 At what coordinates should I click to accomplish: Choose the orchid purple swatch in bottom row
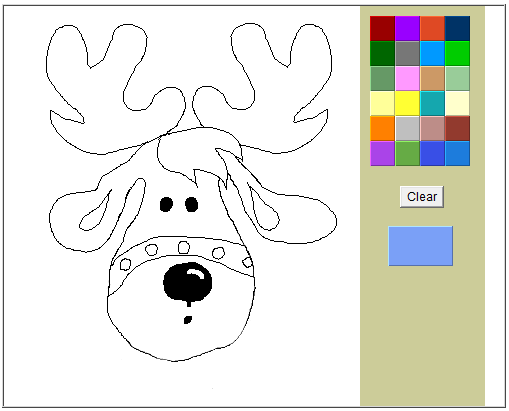[382, 153]
